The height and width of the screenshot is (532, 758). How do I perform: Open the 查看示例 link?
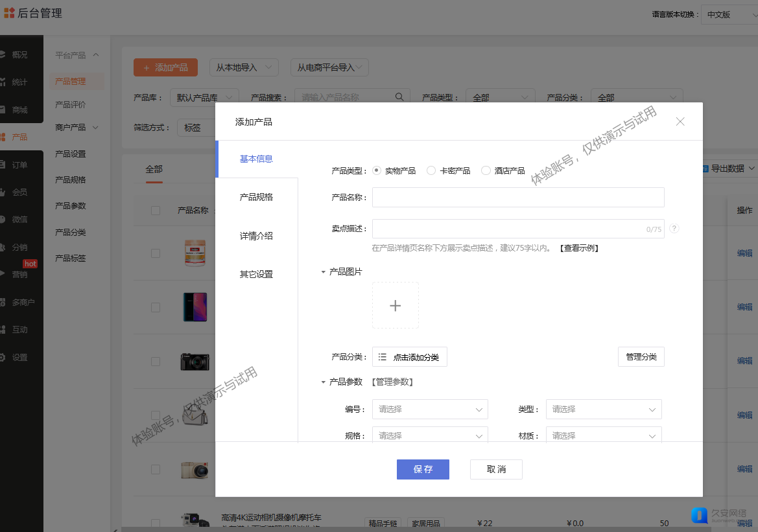[x=578, y=248]
